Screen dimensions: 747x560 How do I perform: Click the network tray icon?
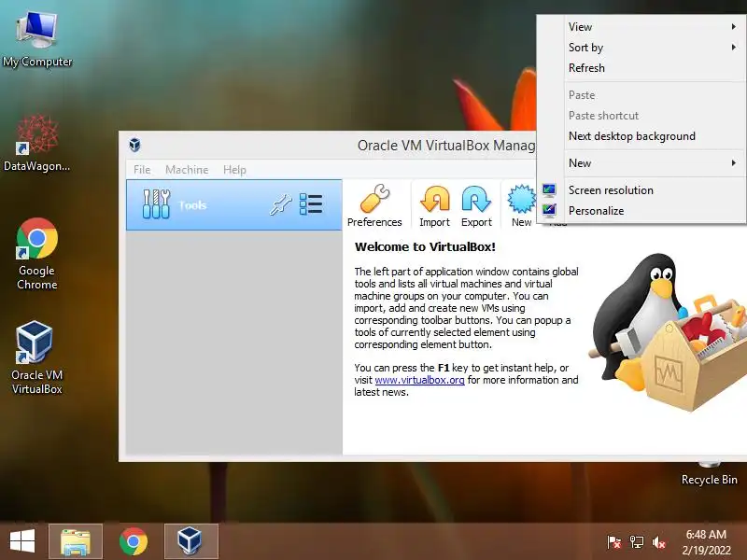(x=637, y=542)
